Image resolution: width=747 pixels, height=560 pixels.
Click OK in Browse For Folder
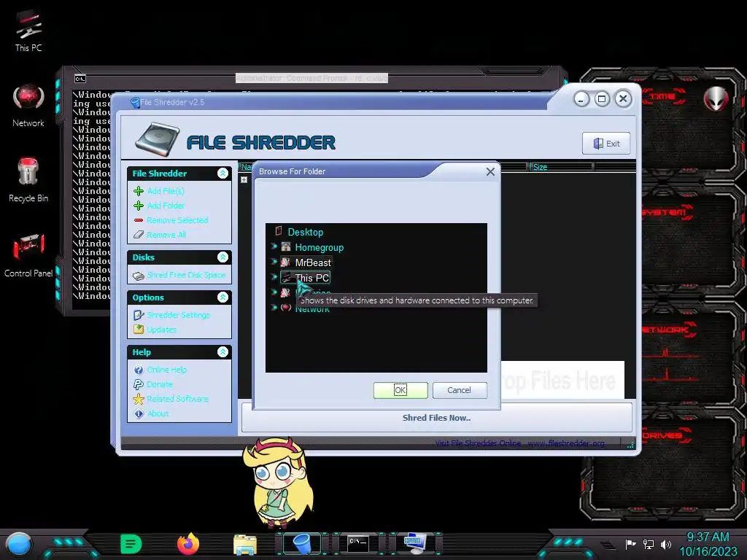(x=400, y=391)
